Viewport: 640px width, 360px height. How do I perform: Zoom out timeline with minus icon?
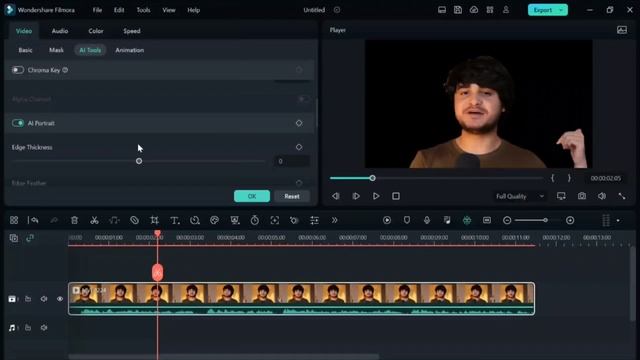tap(507, 220)
